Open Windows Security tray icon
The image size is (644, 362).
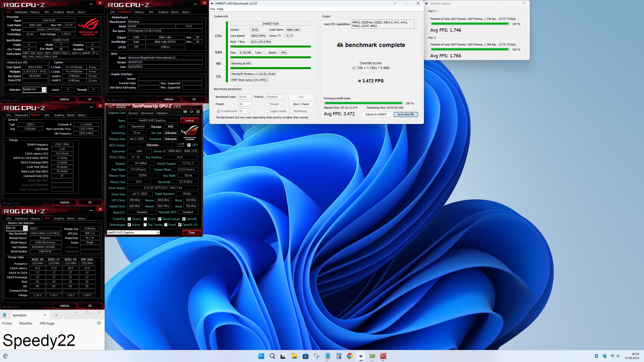click(605, 356)
